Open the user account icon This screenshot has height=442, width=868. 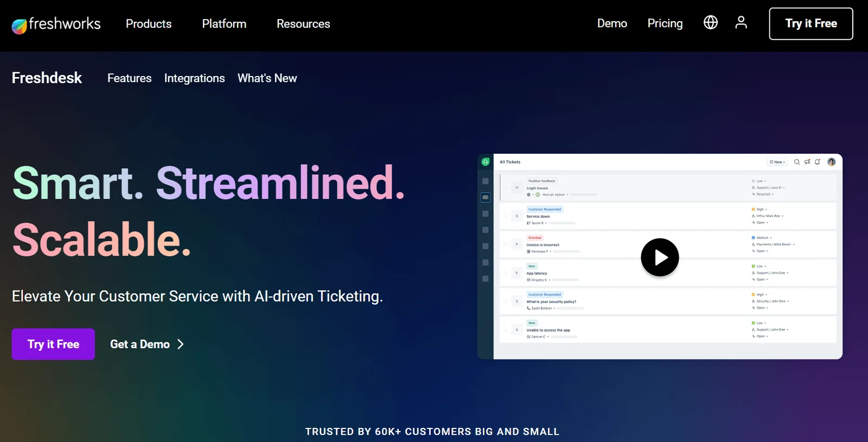pyautogui.click(x=741, y=22)
